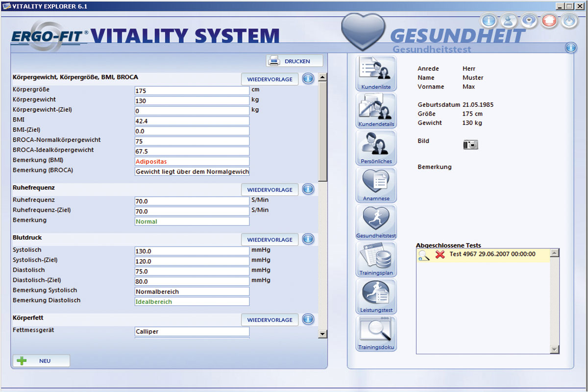Click the Körpergewicht-(Ziel) input field
Screen dimensions: 588x392
click(x=192, y=111)
